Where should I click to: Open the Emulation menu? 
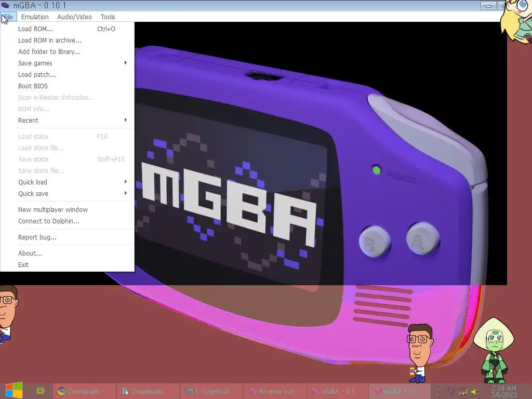[35, 17]
